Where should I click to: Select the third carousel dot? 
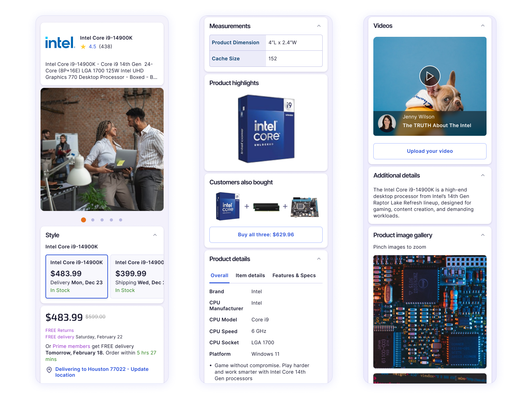pyautogui.click(x=102, y=220)
